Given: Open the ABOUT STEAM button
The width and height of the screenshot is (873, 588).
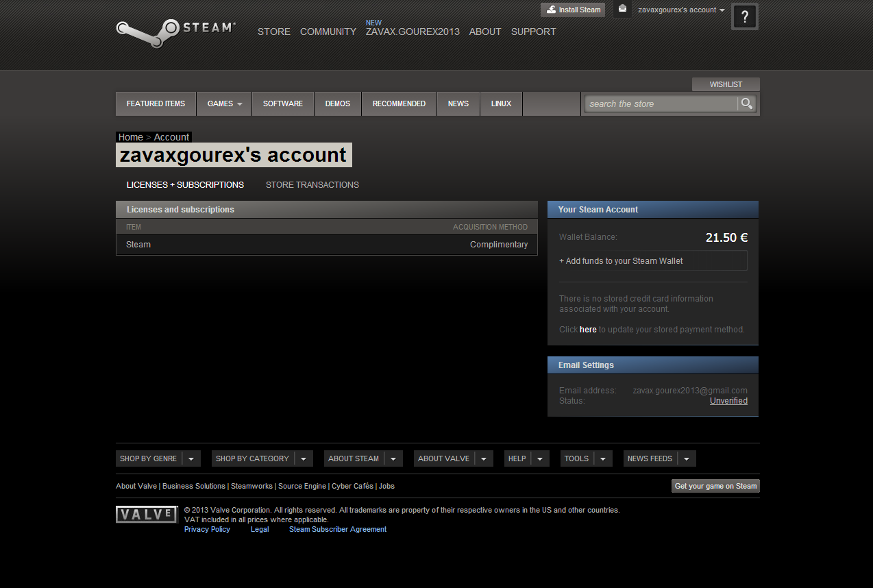Looking at the screenshot, I should coord(354,458).
